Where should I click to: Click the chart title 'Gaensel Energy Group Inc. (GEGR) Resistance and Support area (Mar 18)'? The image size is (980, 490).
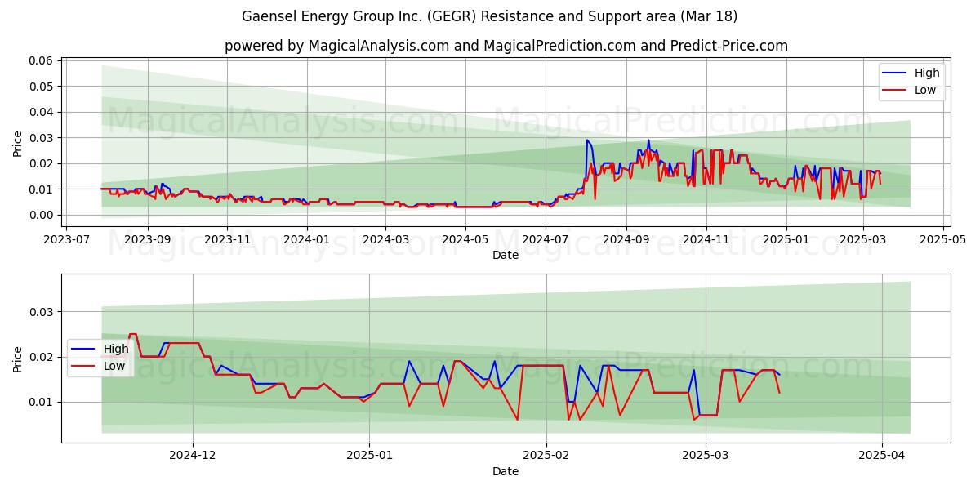[x=490, y=16]
